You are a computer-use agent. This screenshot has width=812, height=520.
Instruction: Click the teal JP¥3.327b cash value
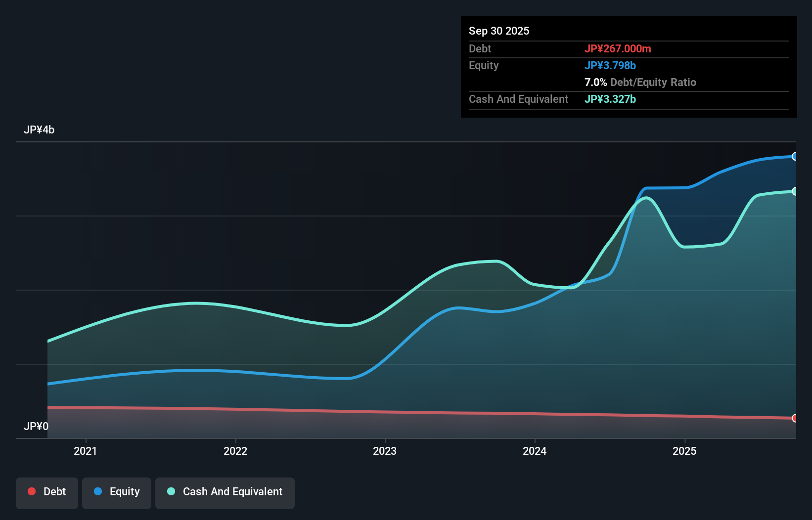tap(610, 99)
